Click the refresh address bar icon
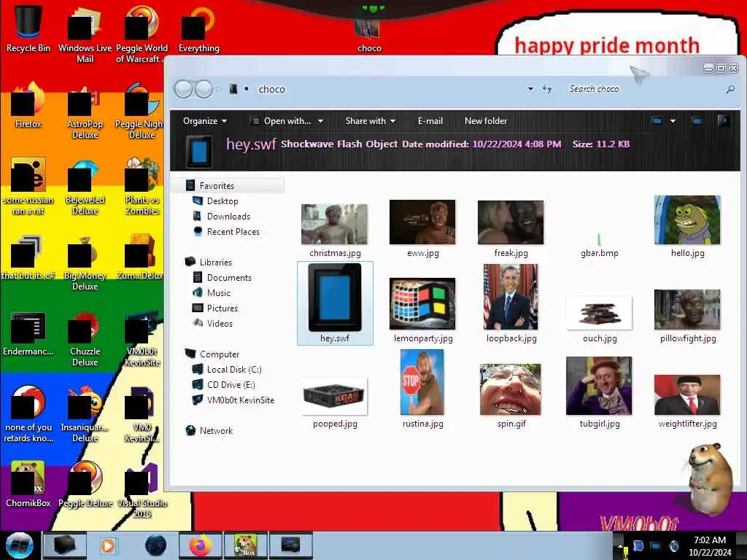 (x=547, y=89)
